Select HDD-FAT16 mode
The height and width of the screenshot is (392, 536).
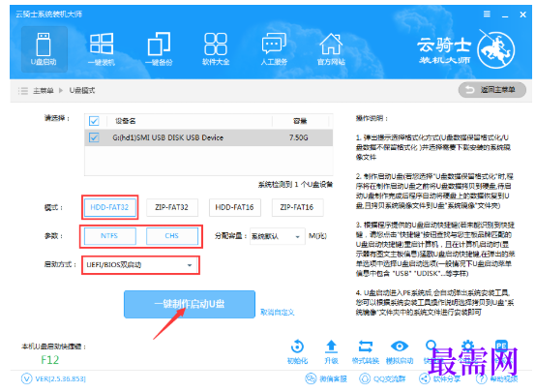tap(234, 207)
